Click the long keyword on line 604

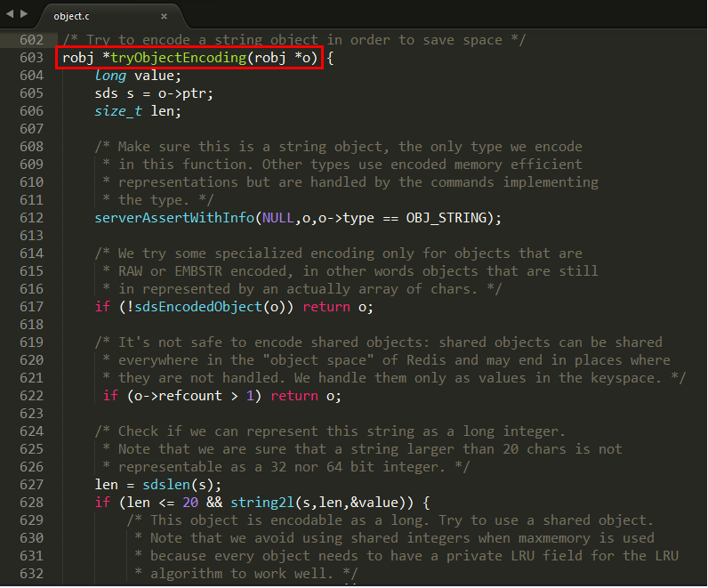click(x=110, y=76)
